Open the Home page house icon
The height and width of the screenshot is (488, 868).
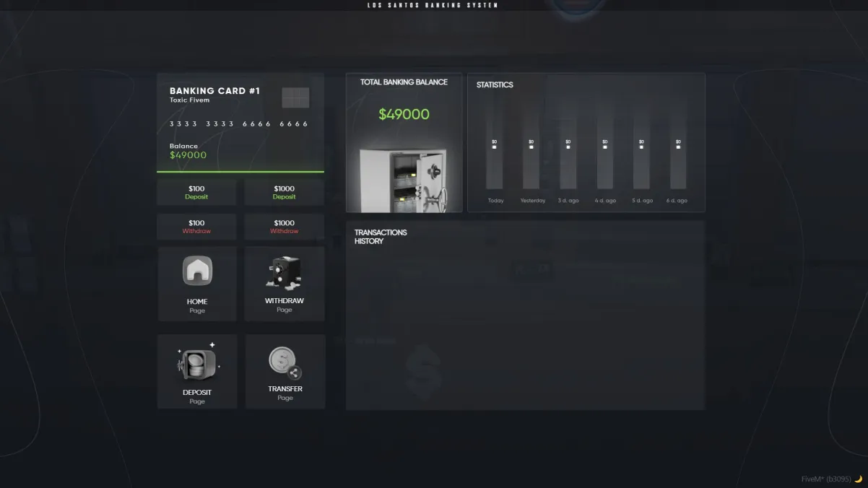click(x=197, y=271)
